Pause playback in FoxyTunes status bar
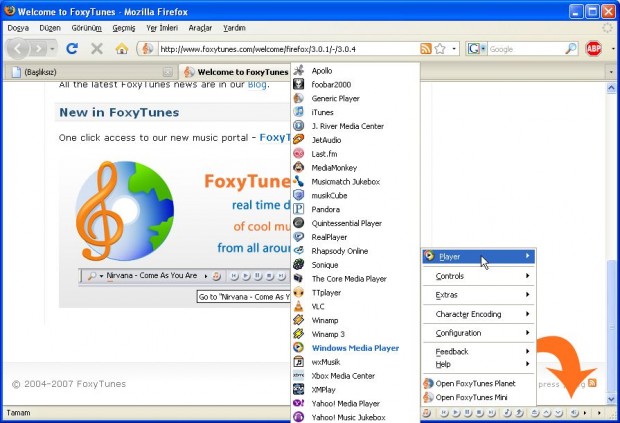Viewport: 620px width, 423px height. coord(467,413)
